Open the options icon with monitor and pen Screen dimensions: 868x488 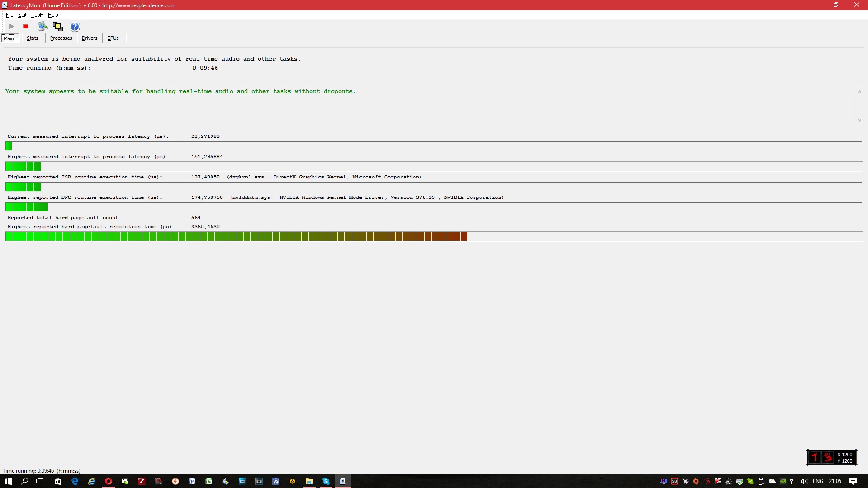coord(43,27)
